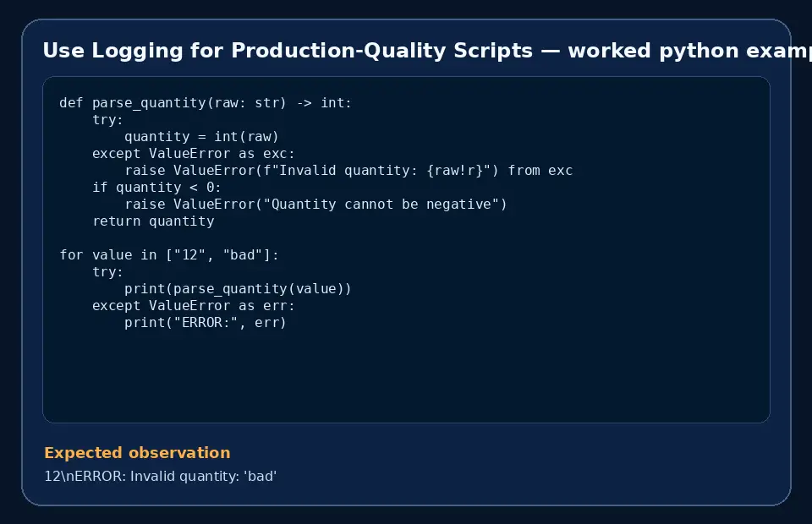The image size is (812, 524).
Task: Click the line "quantity = int(raw)"
Action: (201, 137)
